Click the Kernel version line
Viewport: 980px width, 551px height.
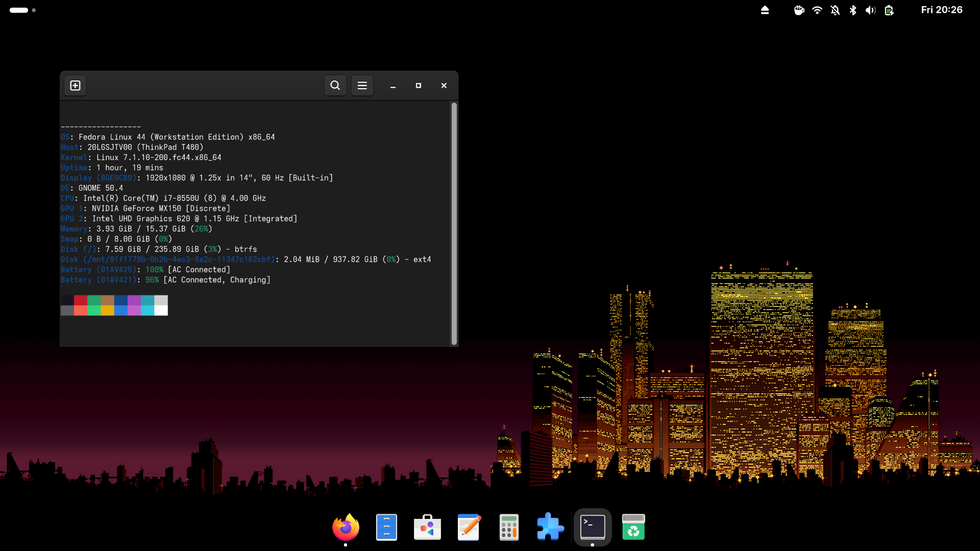pyautogui.click(x=141, y=158)
